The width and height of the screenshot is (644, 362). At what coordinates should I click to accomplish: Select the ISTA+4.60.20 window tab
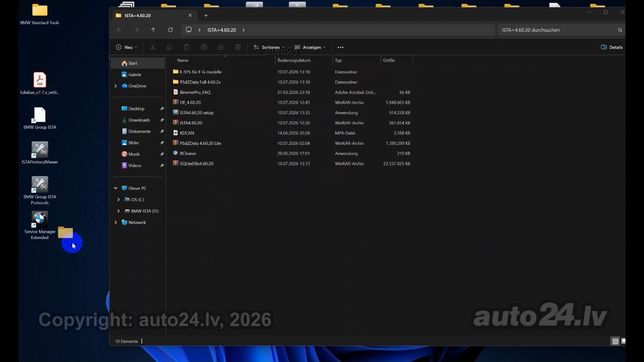pos(154,15)
